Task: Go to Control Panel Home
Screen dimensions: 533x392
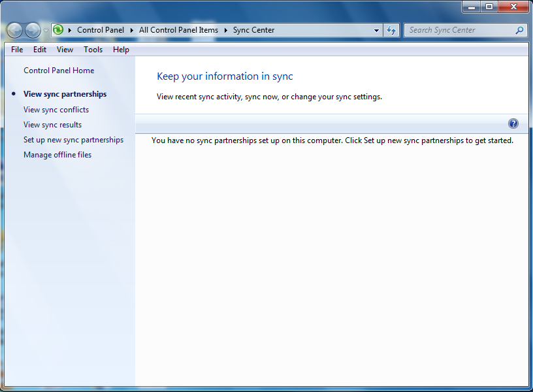Action: [x=59, y=71]
